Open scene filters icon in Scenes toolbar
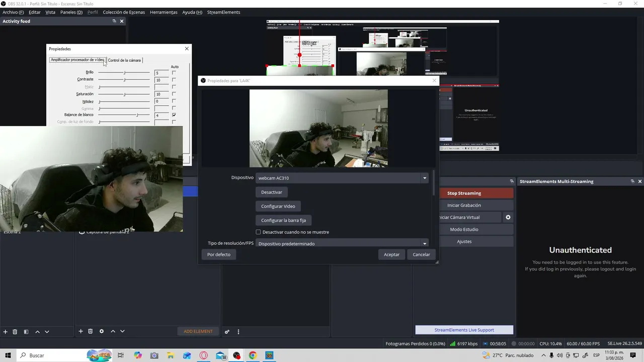Screen dimensions: 644x362 tap(26, 332)
